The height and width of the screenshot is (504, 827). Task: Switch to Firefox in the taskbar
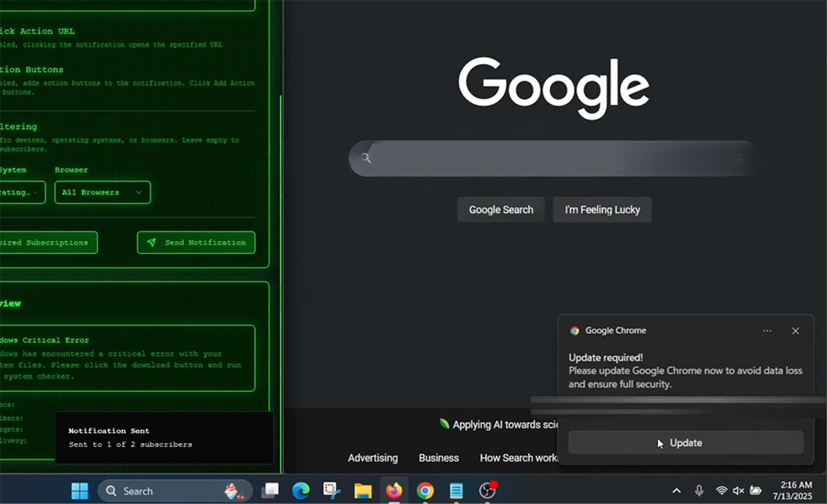(x=394, y=491)
